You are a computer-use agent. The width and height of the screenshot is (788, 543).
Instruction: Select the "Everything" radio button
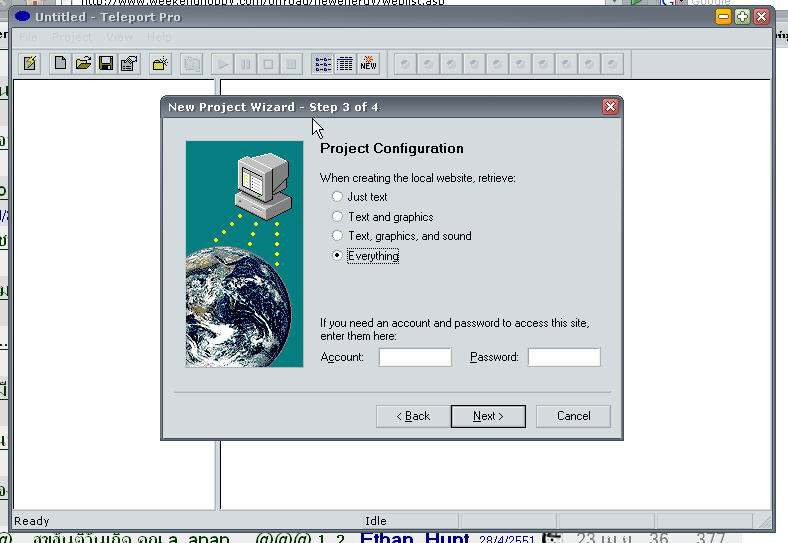click(x=338, y=256)
